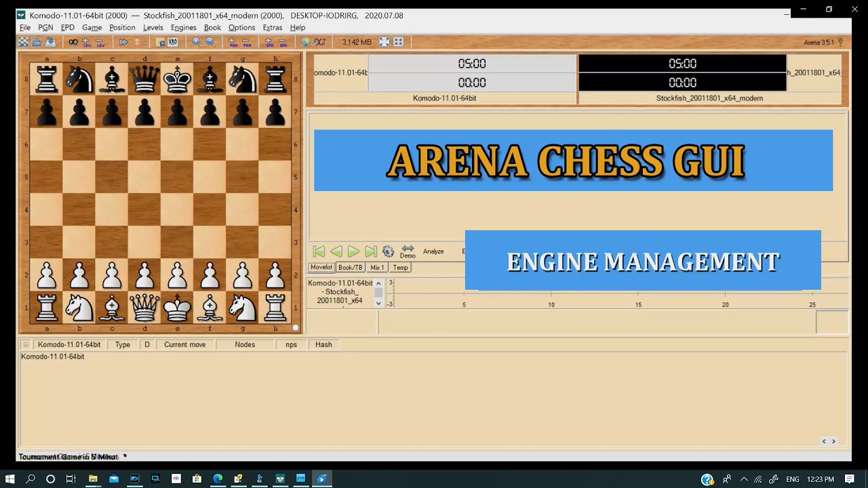Viewport: 868px width, 488px height.
Task: Open the Engines menu
Action: pos(183,28)
